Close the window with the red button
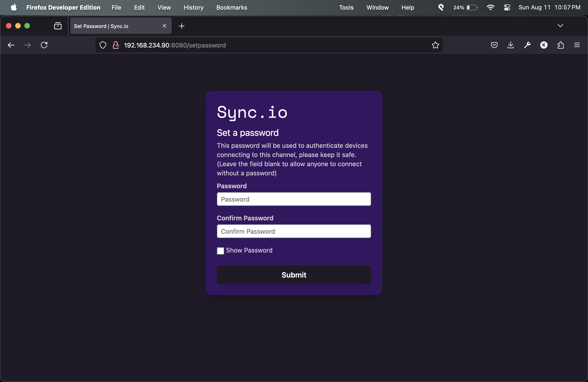Screen dimensions: 588x382 pyautogui.click(x=9, y=26)
